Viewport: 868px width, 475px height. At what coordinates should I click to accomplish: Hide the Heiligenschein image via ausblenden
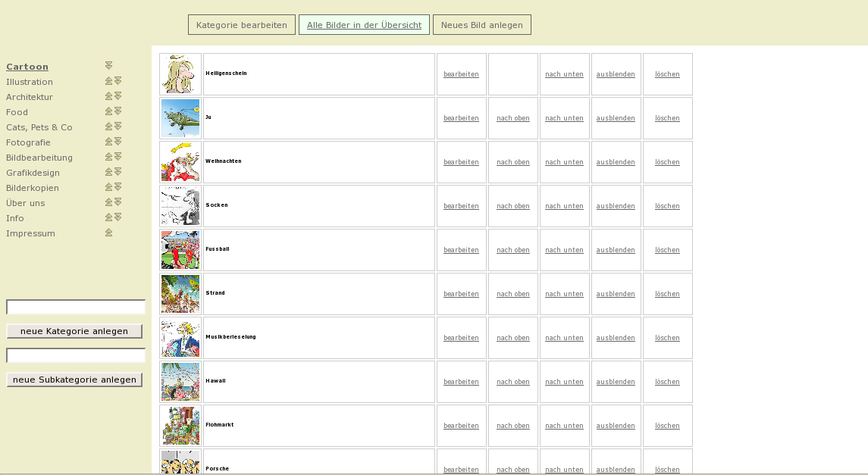(x=616, y=74)
